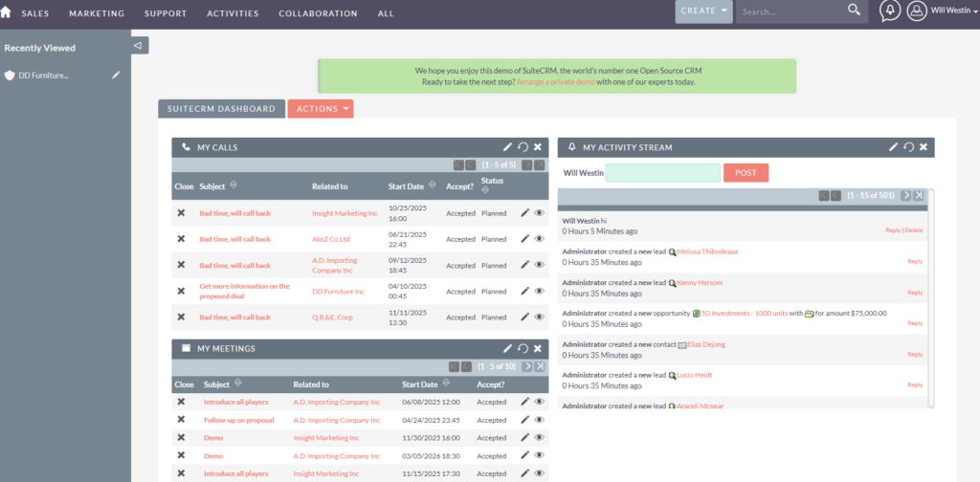
Task: Refresh the My Meetings dashlet
Action: tap(523, 348)
